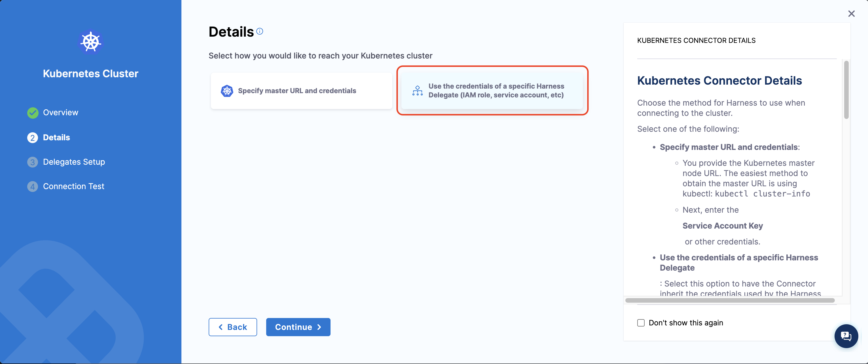Jump to Connection Test step

pyautogui.click(x=73, y=187)
